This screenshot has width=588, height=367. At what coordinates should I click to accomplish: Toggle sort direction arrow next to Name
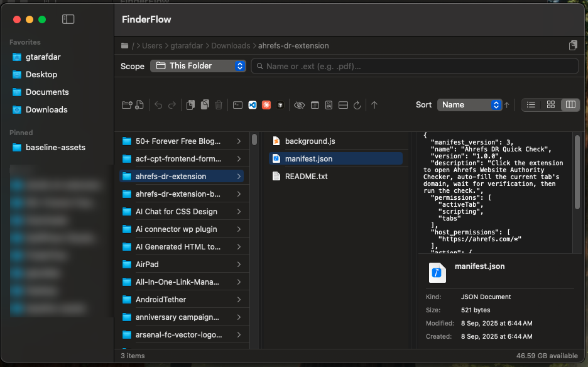506,105
